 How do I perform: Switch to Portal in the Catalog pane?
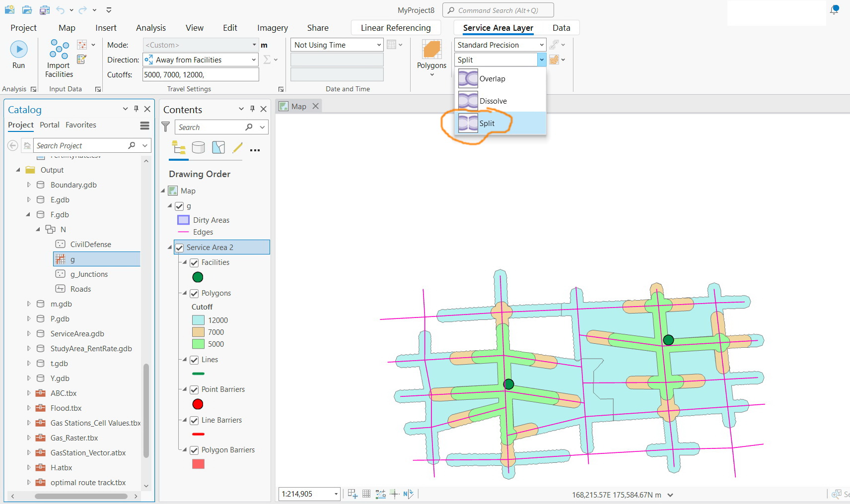click(50, 125)
